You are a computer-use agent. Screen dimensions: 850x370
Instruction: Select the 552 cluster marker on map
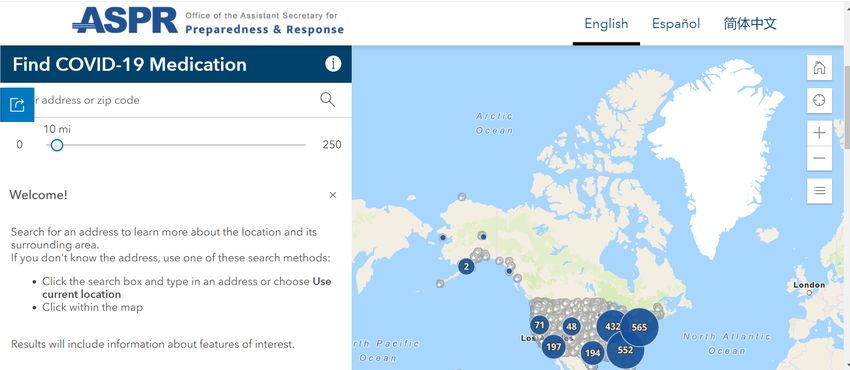[x=625, y=350]
